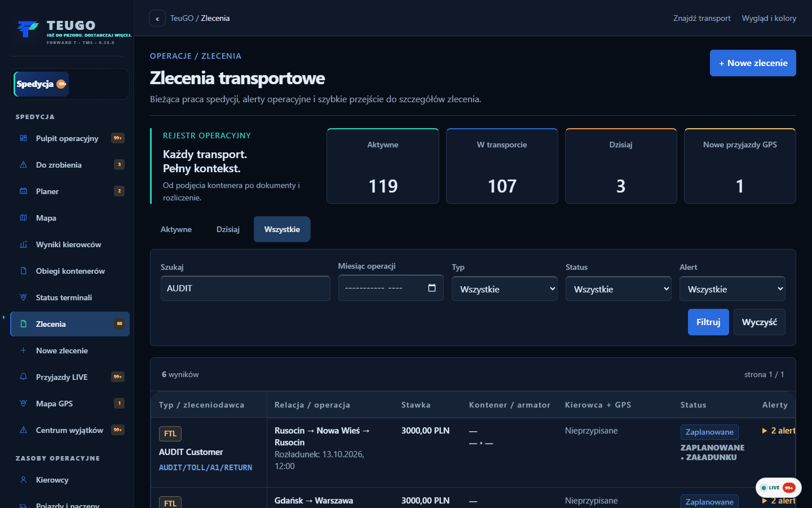This screenshot has height=508, width=812.
Task: Click the back chevron button next to TeuGO breadcrumb
Action: click(x=157, y=19)
